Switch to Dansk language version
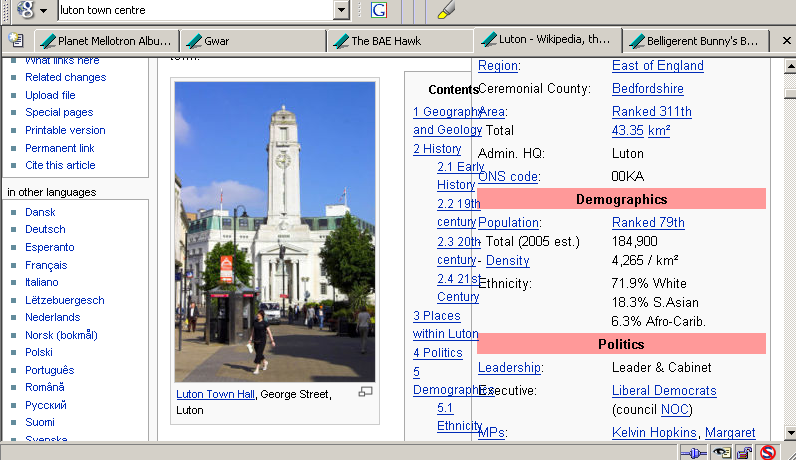 click(40, 212)
